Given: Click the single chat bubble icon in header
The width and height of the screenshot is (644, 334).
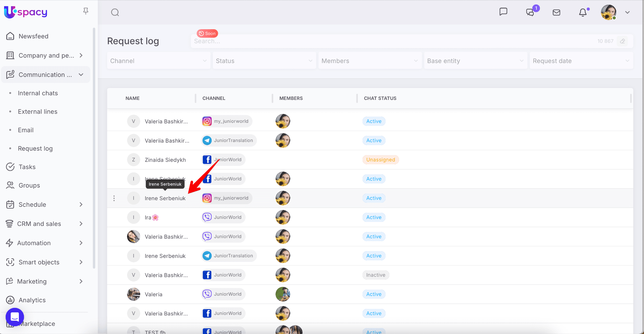Looking at the screenshot, I should point(503,12).
